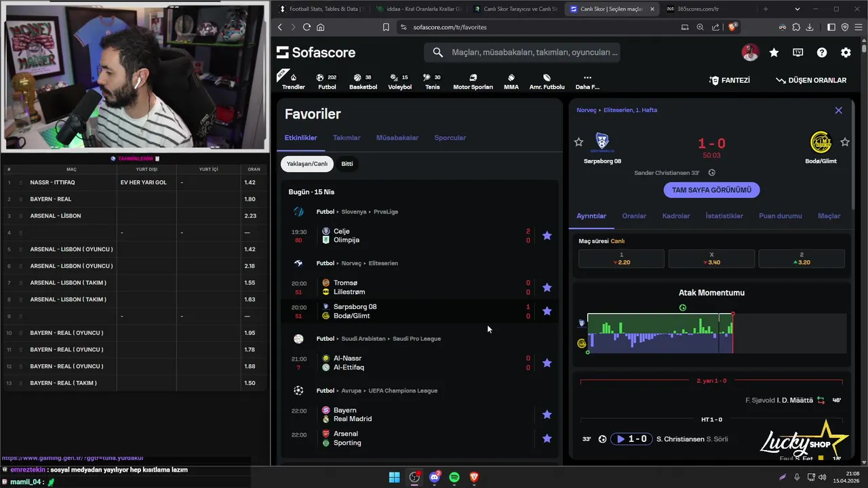Favorite Sarpsborg 08 team star
This screenshot has height=488, width=868.
pos(578,142)
